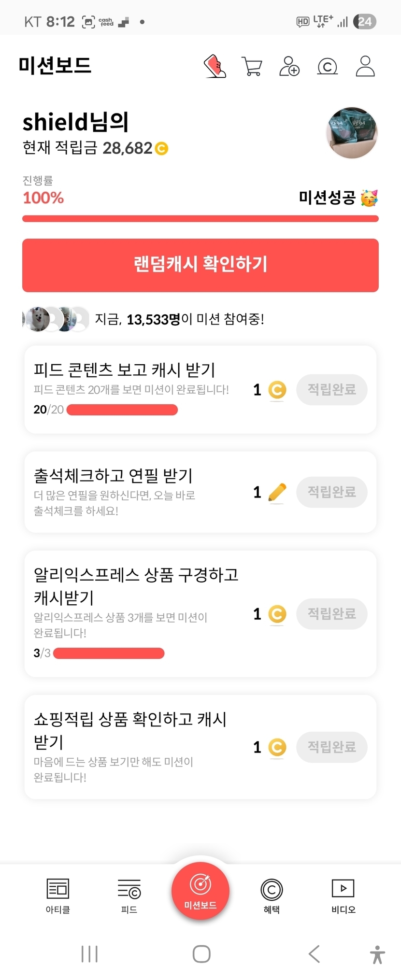Tap 적립완료 on the AliExpress mission
The height and width of the screenshot is (980, 401).
click(332, 614)
